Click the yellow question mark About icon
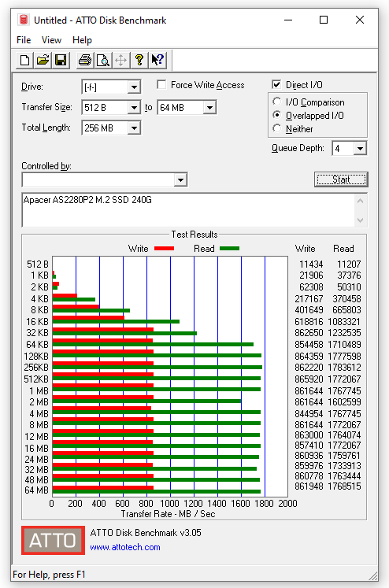Screen dimensions: 389x588 pos(139,60)
